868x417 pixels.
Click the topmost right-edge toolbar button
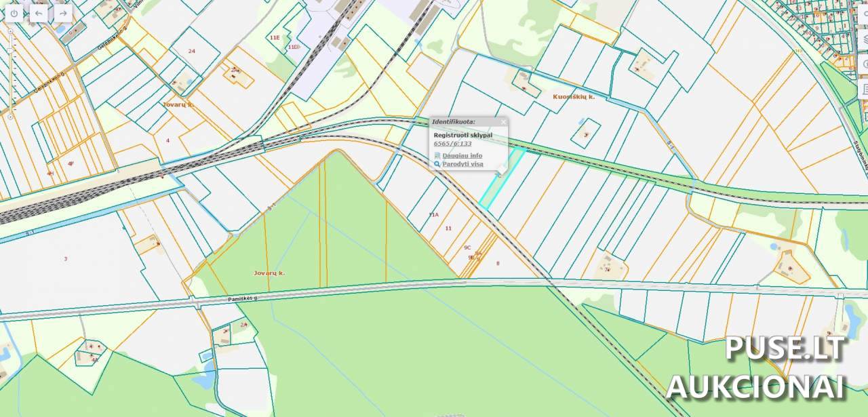[x=864, y=14]
